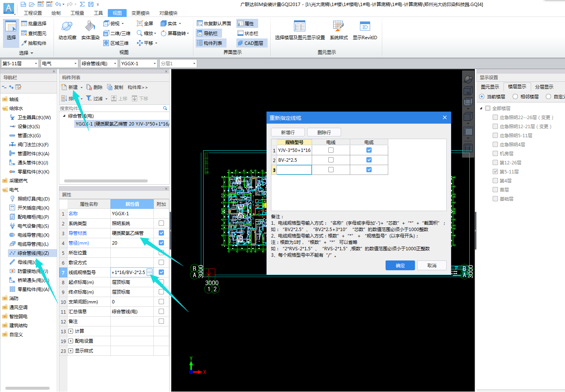Image resolution: width=565 pixels, height=392 pixels.
Task: Expand the 显示样式 property group
Action: tap(70, 351)
